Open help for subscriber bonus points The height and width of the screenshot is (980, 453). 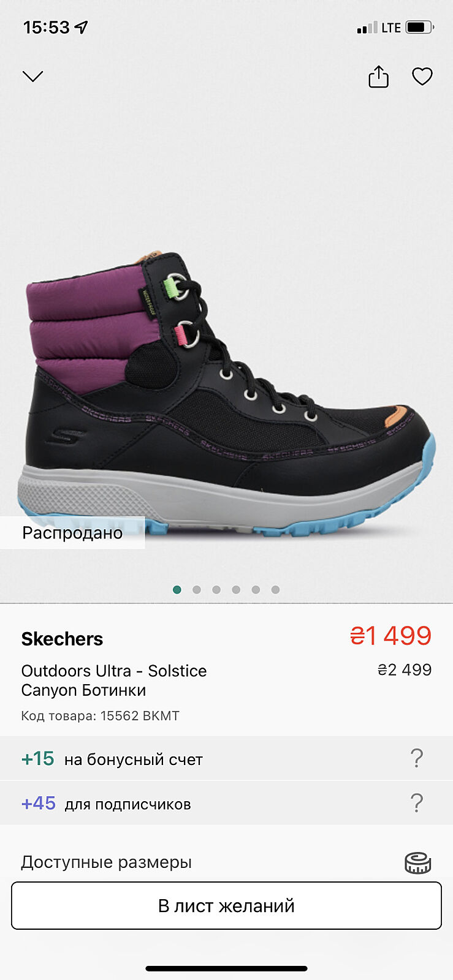(417, 803)
